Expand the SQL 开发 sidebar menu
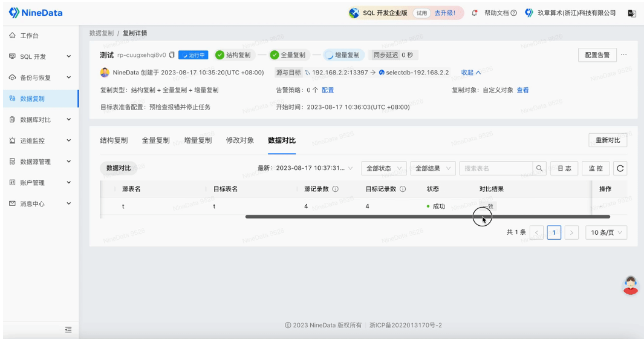This screenshot has width=644, height=339. 41,56
